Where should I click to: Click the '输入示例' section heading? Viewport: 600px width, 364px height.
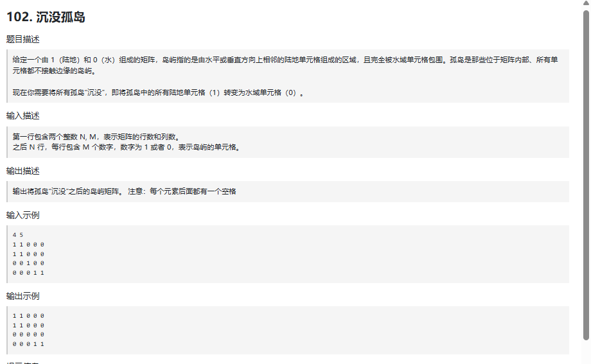point(23,215)
